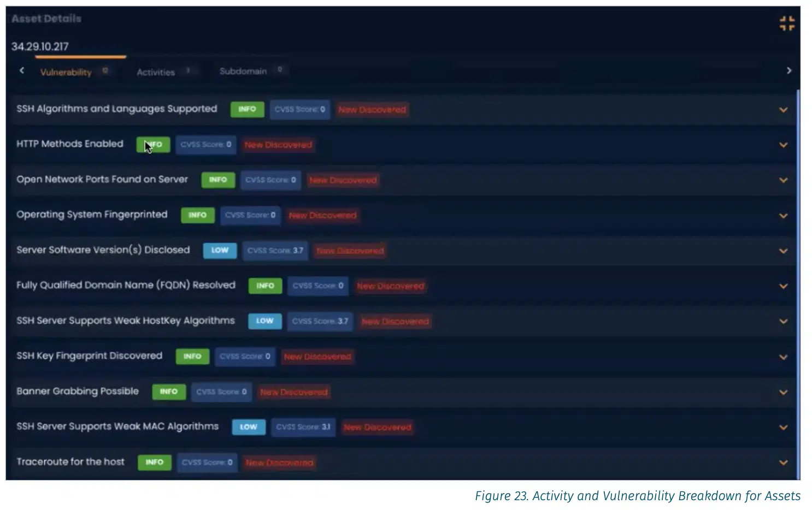The image size is (812, 510).
Task: Click the vulnerability list vertical scrollbar
Action: pos(798,284)
